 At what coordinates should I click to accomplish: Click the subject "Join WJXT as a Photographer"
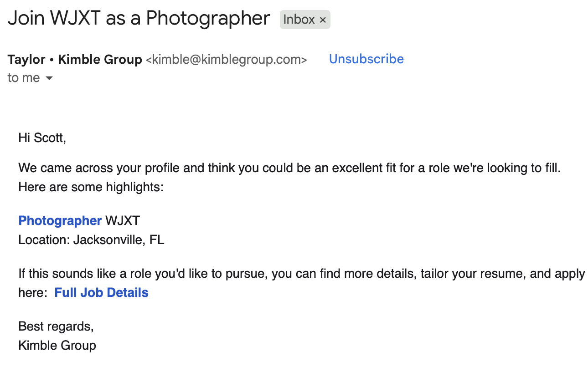click(x=139, y=18)
